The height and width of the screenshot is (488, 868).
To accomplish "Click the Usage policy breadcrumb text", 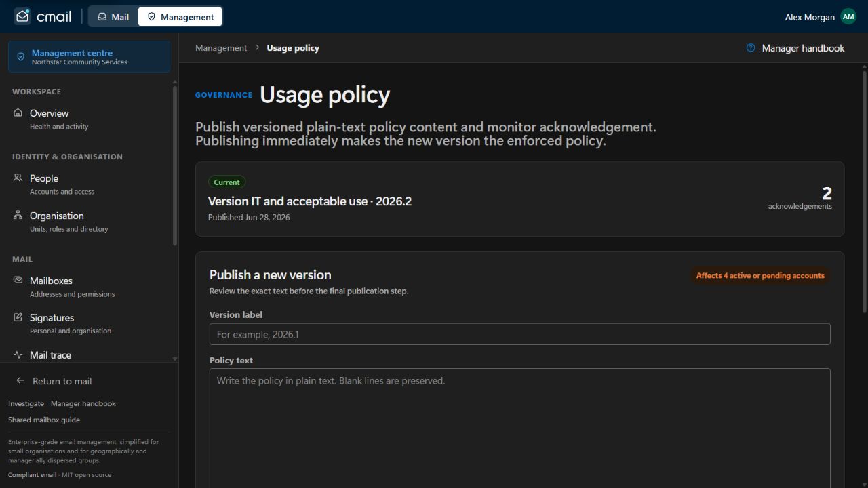I will click(x=293, y=48).
